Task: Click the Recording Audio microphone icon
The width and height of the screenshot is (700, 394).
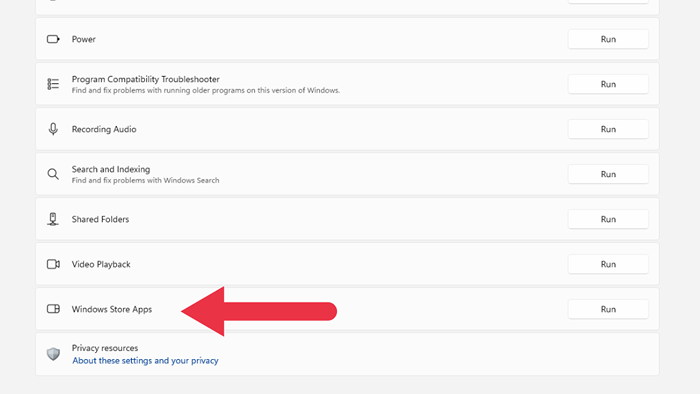Action: (x=53, y=129)
